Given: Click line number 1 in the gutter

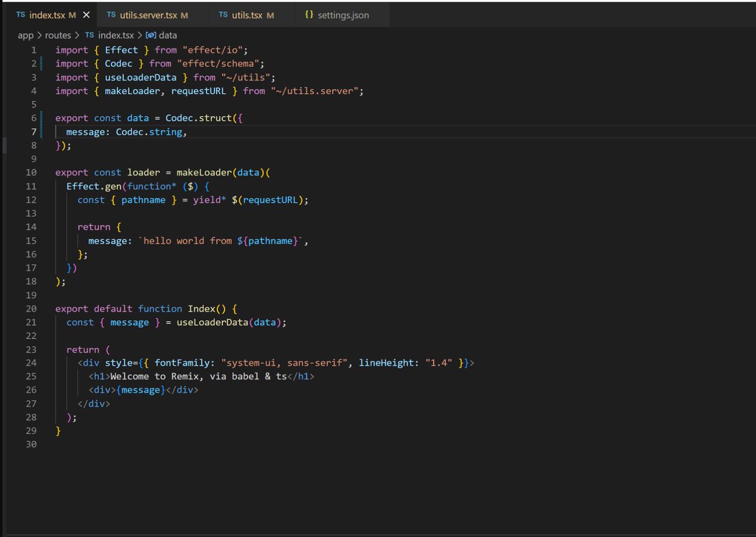Looking at the screenshot, I should [33, 50].
